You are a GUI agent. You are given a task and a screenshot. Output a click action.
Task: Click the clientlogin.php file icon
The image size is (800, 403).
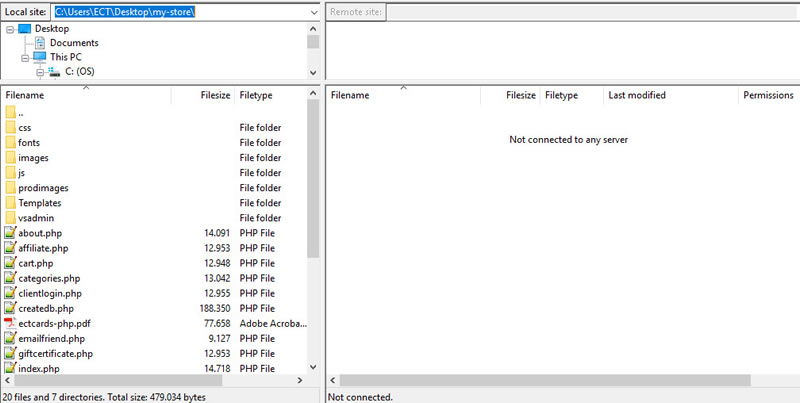(10, 293)
